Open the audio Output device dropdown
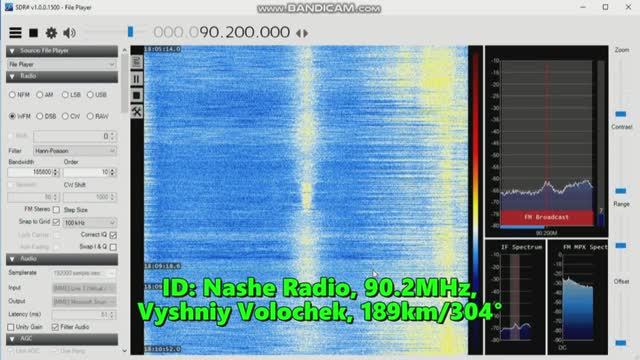640x360 pixels. pos(84,302)
